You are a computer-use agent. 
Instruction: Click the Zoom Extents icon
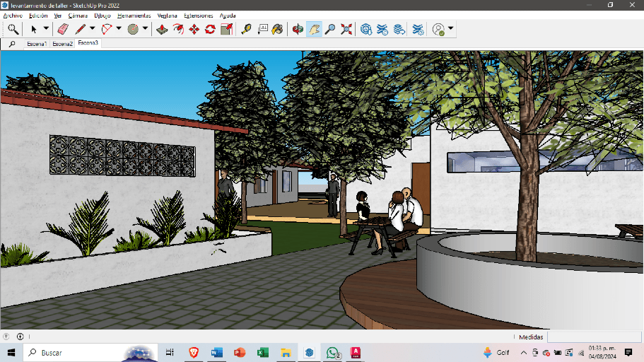coord(346,29)
